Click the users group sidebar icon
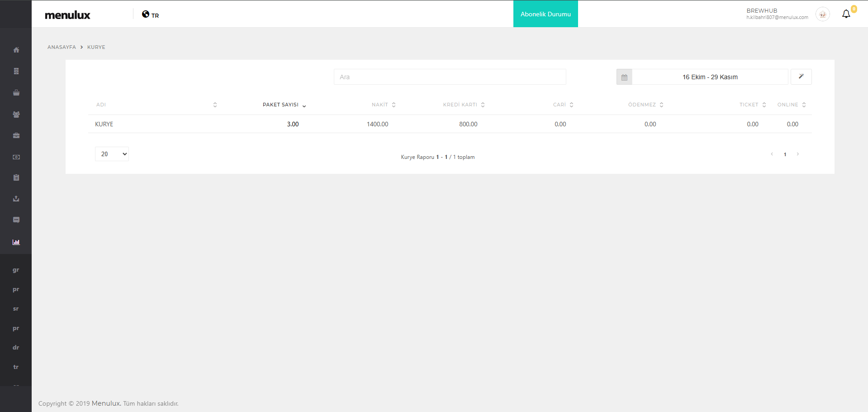Viewport: 868px width, 412px height. point(16,115)
